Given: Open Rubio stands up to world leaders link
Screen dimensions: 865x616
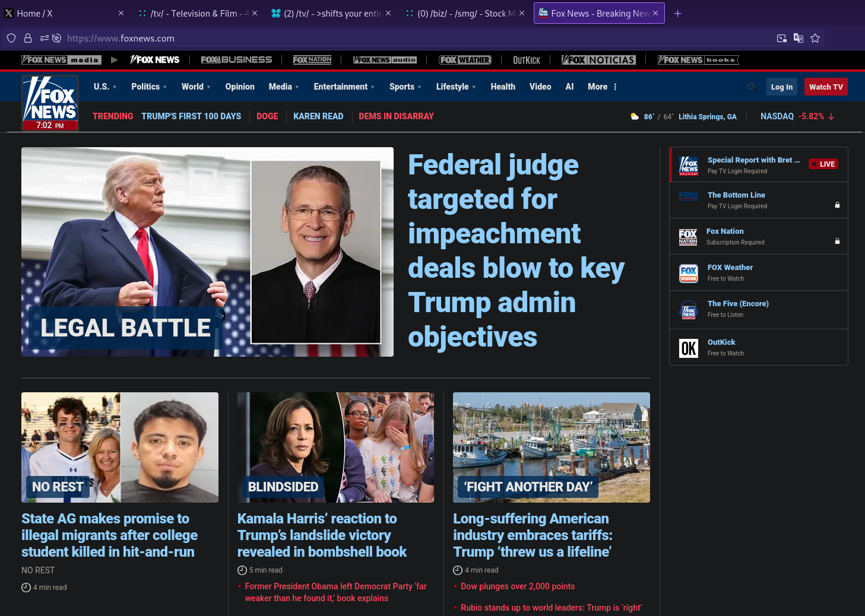Looking at the screenshot, I should pos(551,608).
